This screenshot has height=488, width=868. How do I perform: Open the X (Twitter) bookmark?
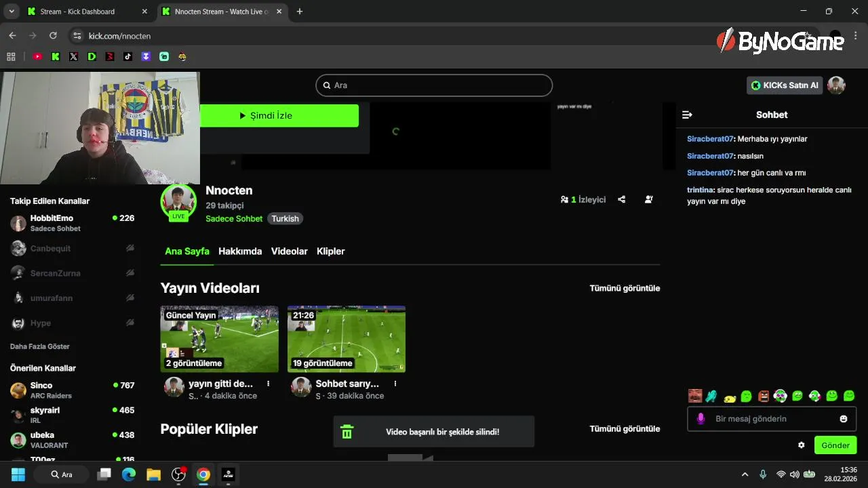pos(73,57)
